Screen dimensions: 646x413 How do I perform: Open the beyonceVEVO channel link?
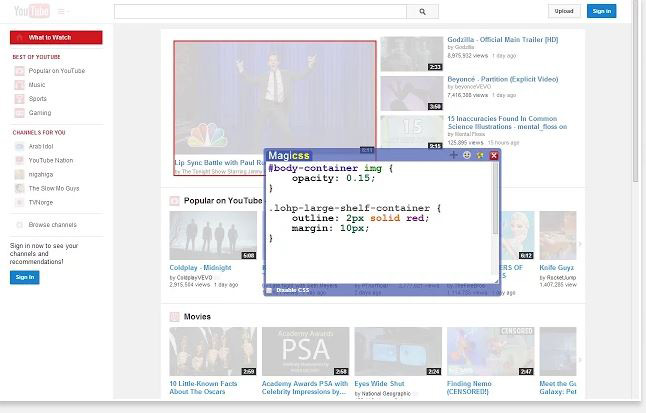click(473, 87)
